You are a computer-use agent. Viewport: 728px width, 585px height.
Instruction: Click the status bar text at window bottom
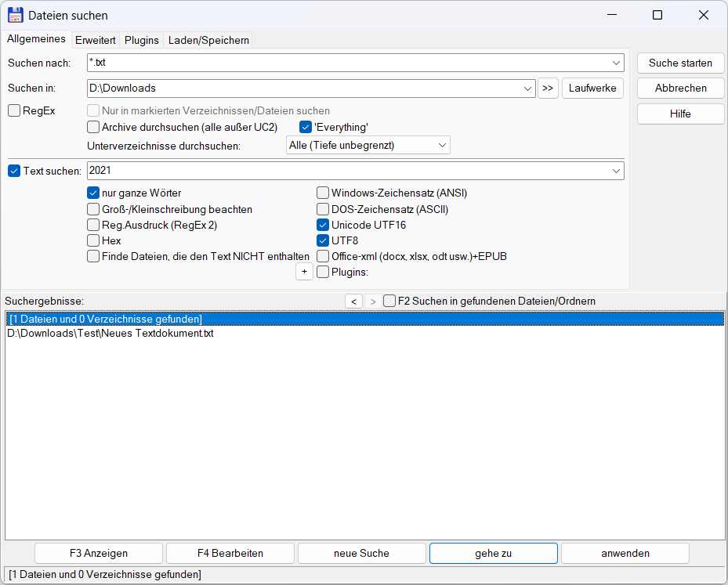(105, 574)
